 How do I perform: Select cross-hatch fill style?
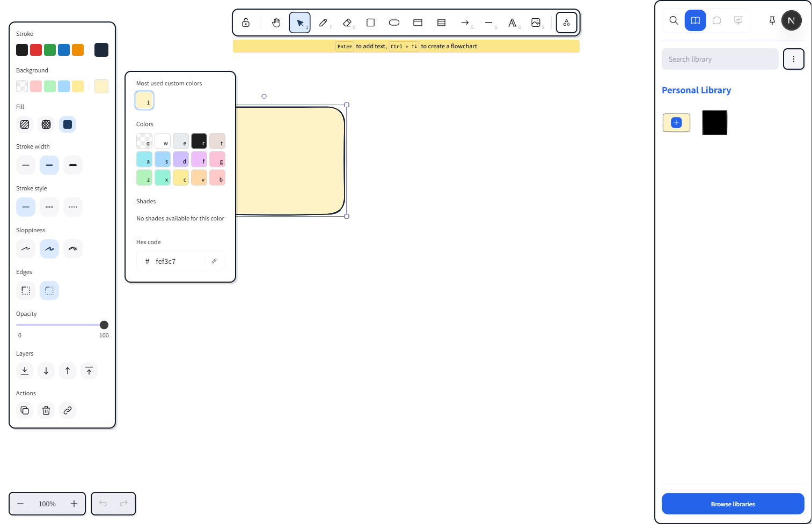coord(46,124)
